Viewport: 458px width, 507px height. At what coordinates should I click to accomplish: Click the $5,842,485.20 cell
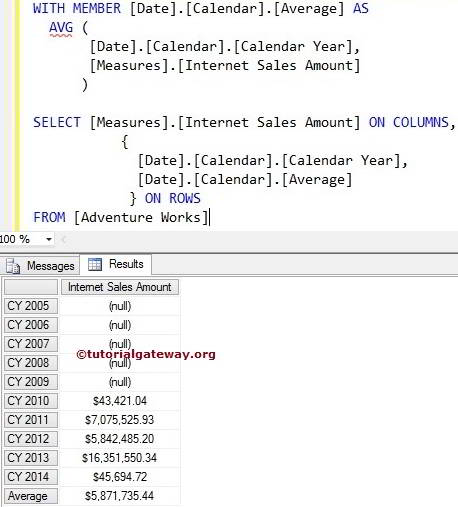[120, 439]
